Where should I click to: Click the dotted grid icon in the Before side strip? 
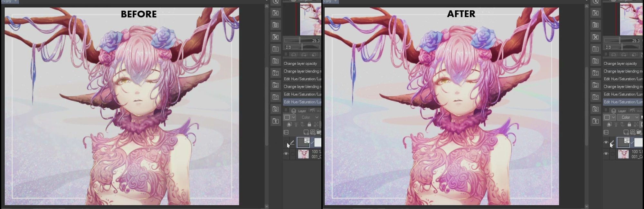coord(276,49)
